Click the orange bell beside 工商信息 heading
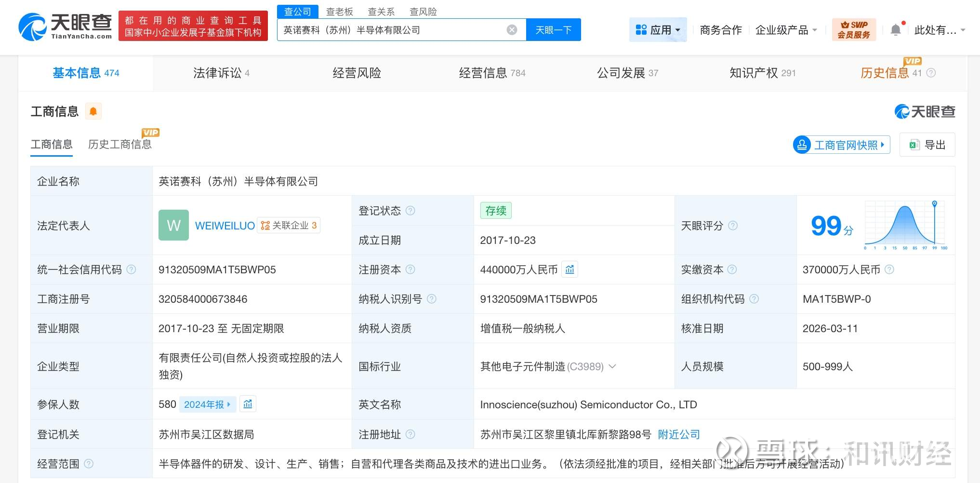Viewport: 980px width, 483px height. pos(93,112)
